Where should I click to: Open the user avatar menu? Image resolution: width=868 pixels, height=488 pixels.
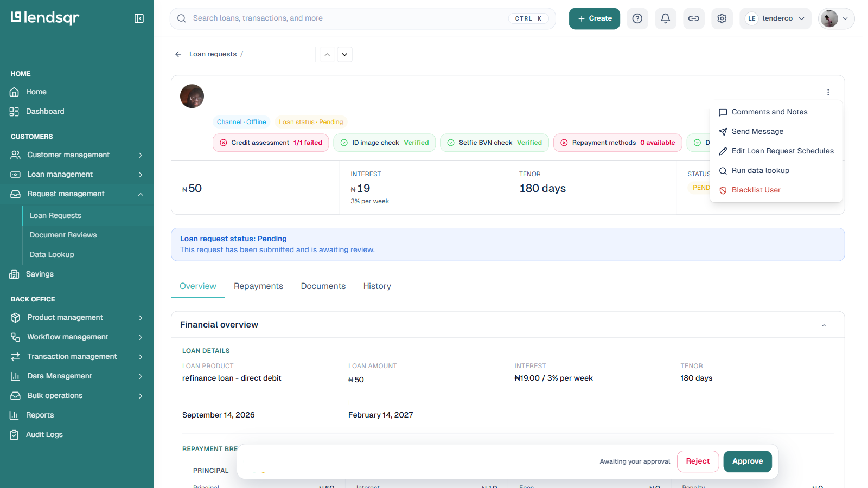tap(837, 18)
